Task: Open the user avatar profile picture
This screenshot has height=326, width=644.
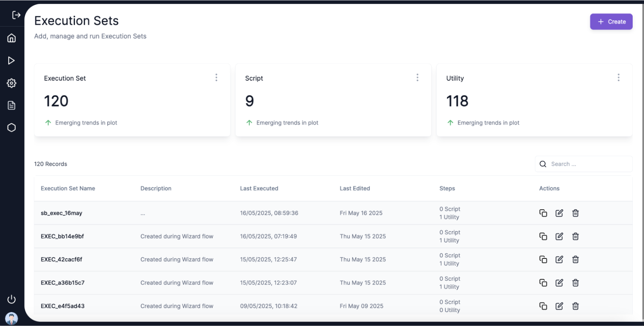Action: coord(12,318)
